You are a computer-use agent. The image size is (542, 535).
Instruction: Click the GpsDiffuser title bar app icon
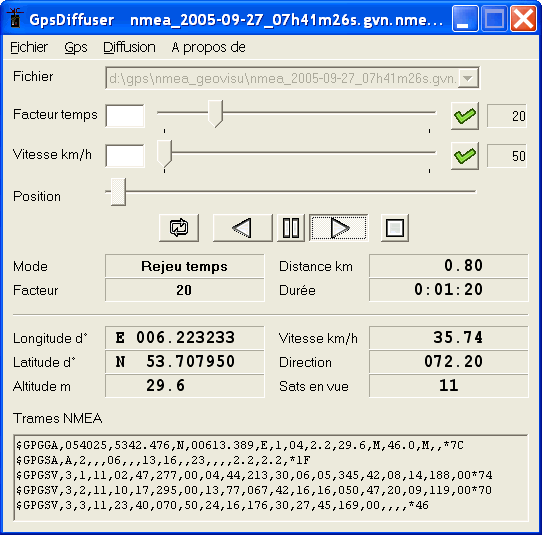15,18
